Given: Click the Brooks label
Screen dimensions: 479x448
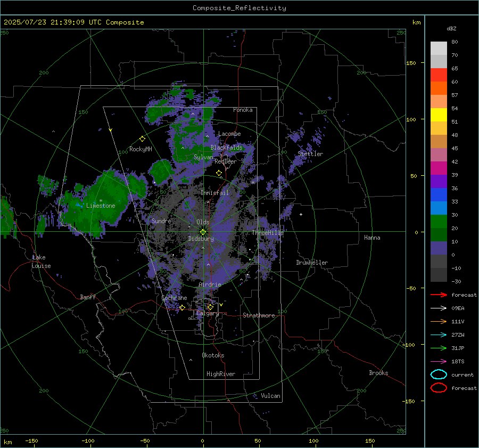Looking at the screenshot, I should pyautogui.click(x=378, y=373).
